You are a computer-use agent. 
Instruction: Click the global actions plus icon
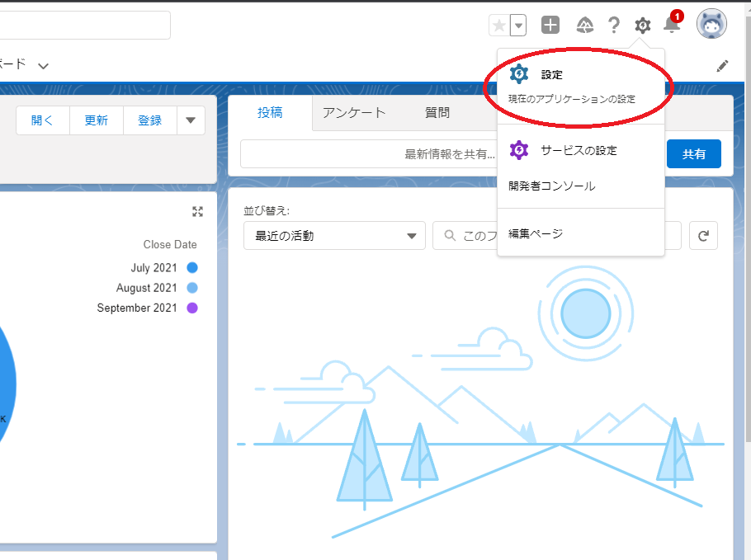pos(550,25)
